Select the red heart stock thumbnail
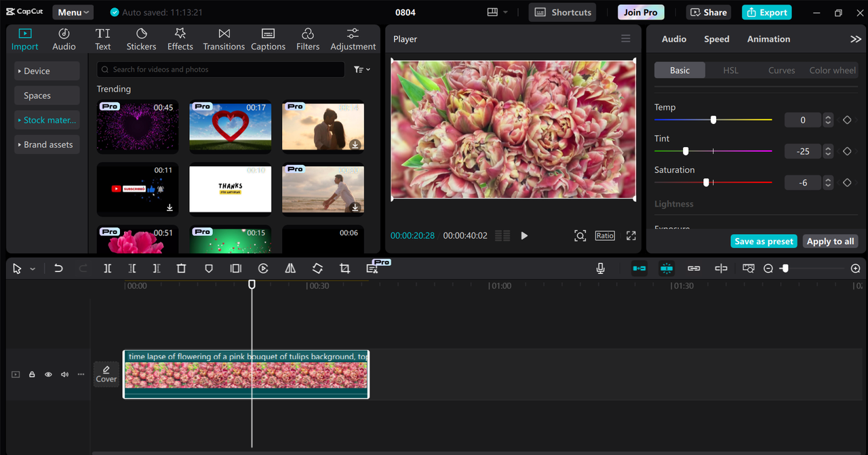The height and width of the screenshot is (455, 868). pyautogui.click(x=230, y=126)
